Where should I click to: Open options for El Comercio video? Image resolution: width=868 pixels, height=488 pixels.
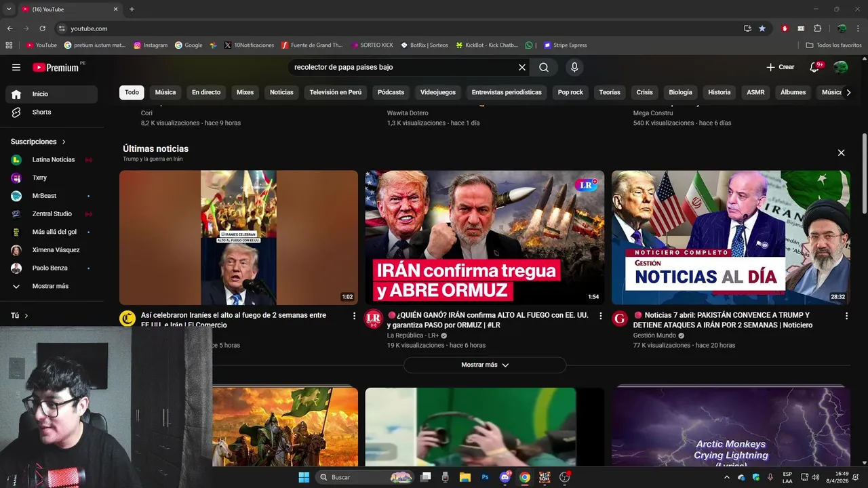(354, 316)
